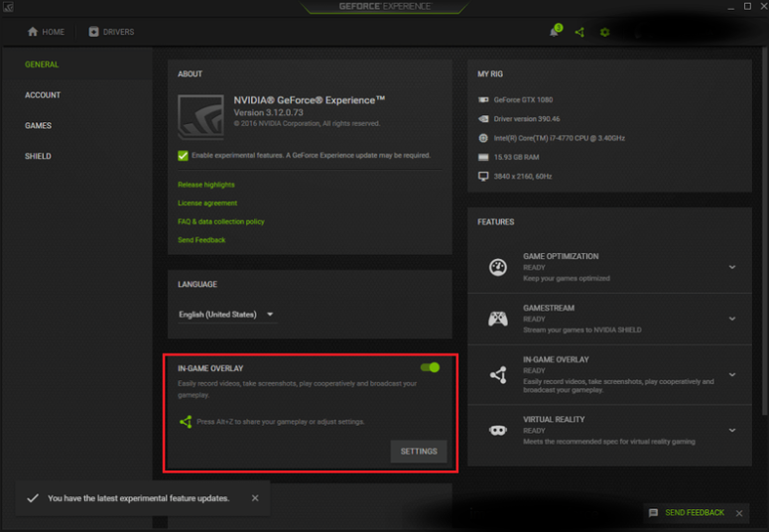
Task: Click the In-Game Overlay Settings button
Action: coord(418,452)
